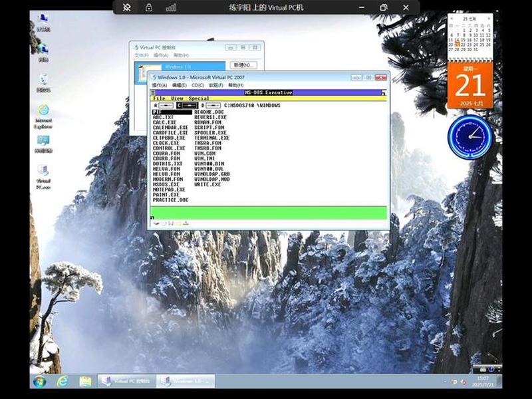Select COURA.FON in file list

(x=166, y=154)
